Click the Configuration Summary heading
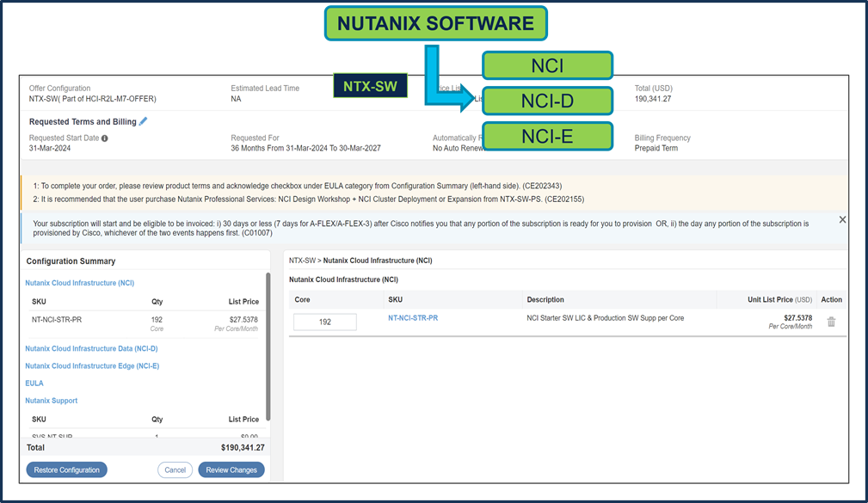 71,261
